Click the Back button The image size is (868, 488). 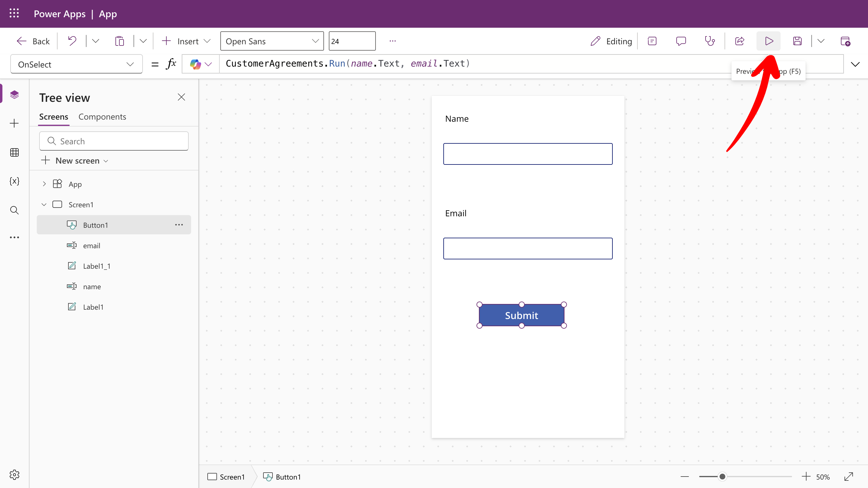click(x=33, y=41)
